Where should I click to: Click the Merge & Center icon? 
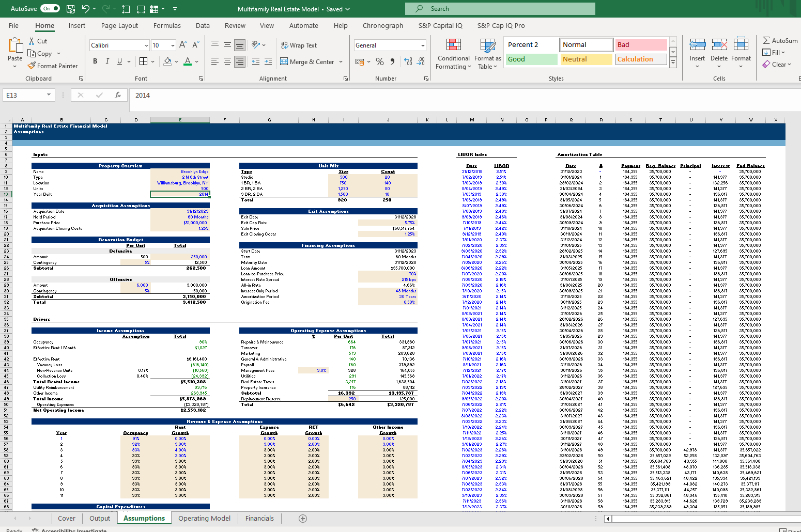pyautogui.click(x=284, y=61)
